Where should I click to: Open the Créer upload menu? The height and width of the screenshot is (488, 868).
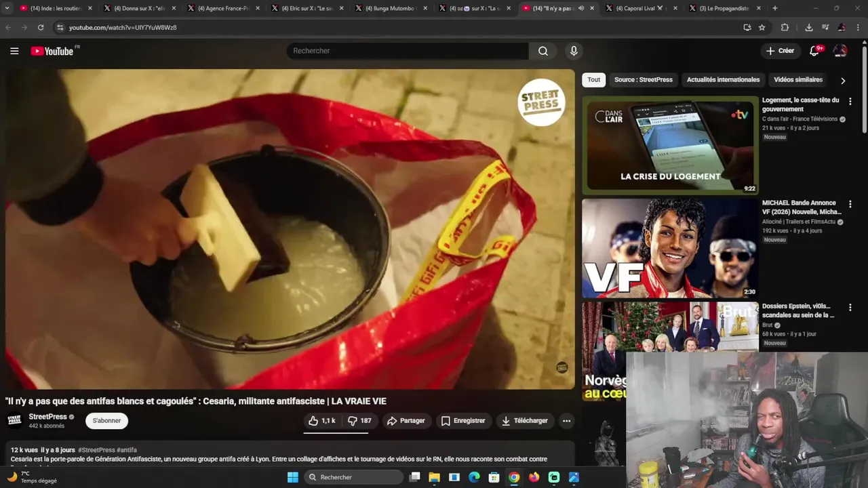[x=780, y=51]
